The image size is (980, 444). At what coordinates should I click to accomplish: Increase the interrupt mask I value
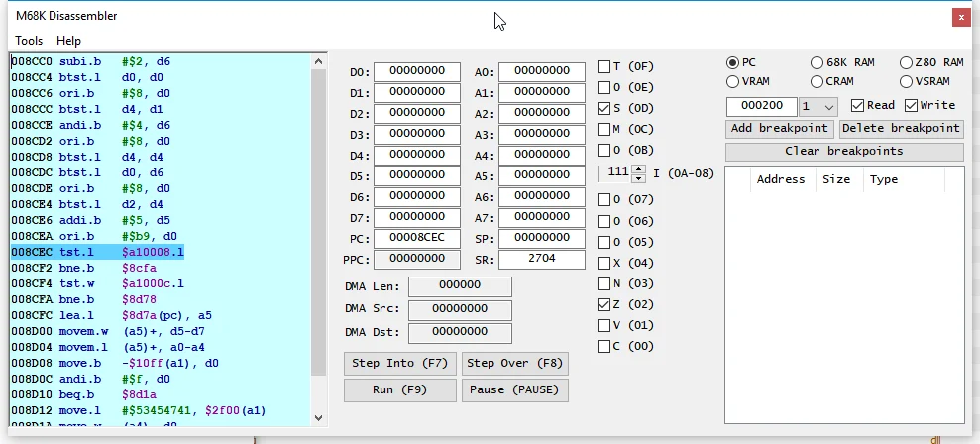(638, 168)
